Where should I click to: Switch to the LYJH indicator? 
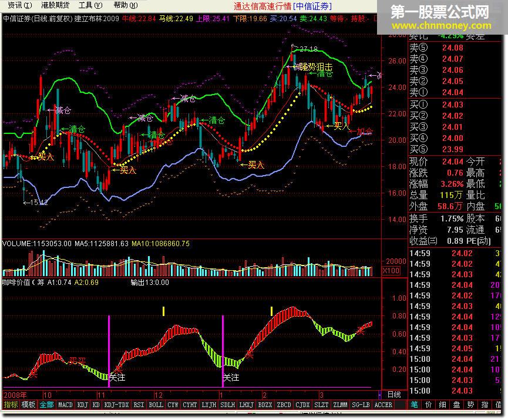click(x=208, y=405)
